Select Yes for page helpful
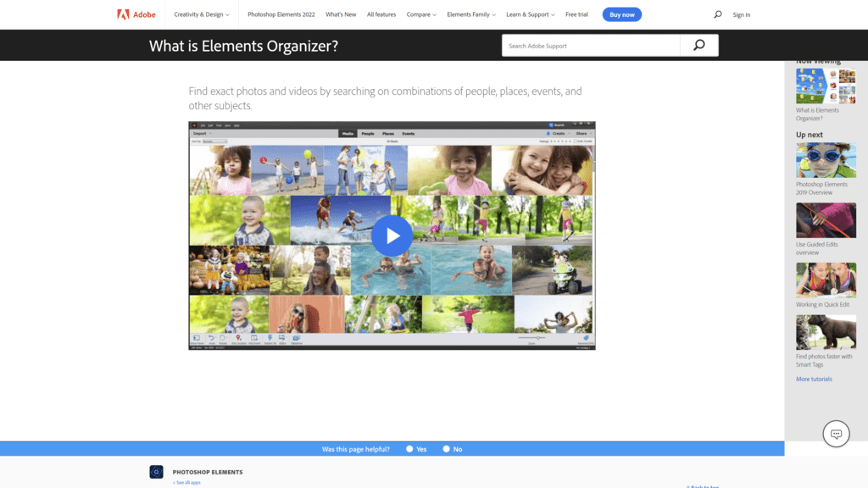Screen dimensions: 868x488 (x=409, y=449)
